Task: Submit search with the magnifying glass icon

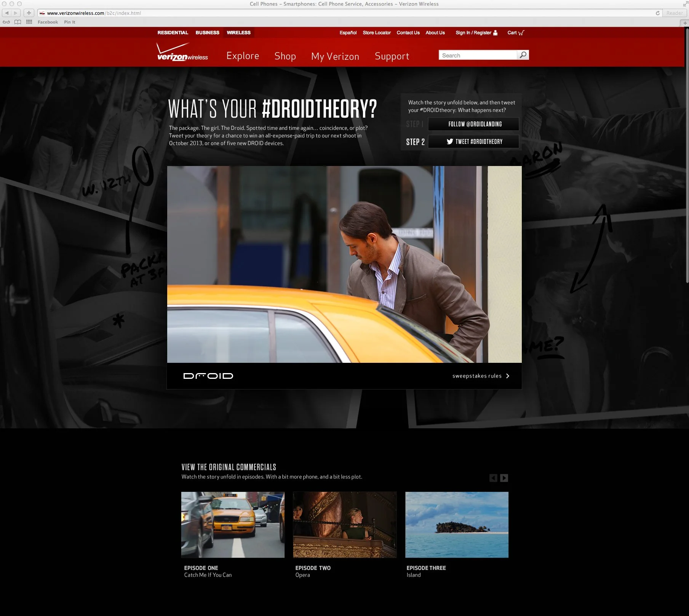Action: pyautogui.click(x=523, y=55)
